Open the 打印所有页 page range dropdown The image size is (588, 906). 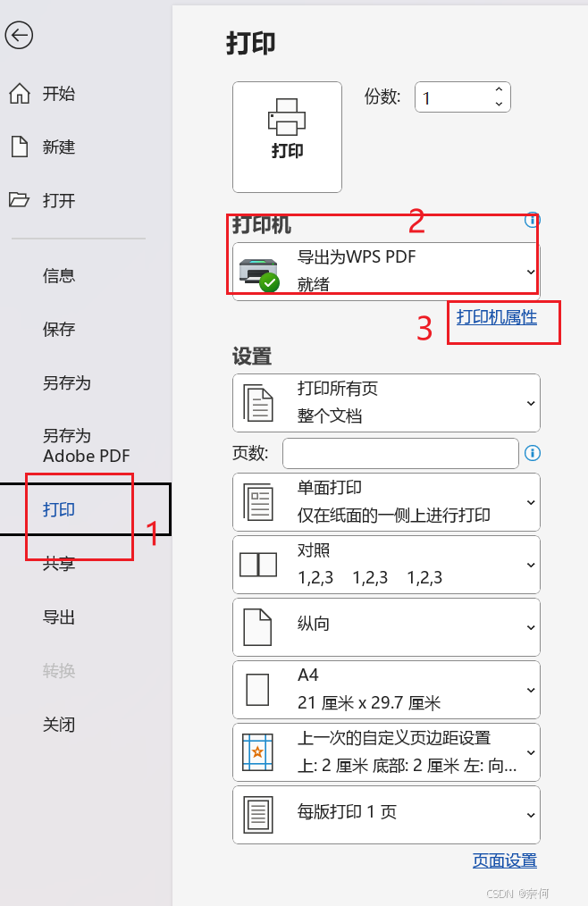386,403
